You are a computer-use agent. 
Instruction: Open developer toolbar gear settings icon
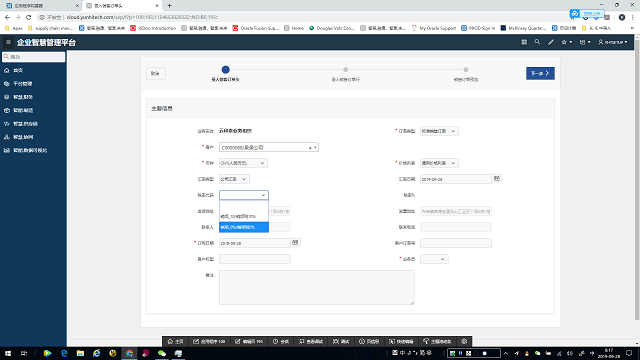pos(464,341)
